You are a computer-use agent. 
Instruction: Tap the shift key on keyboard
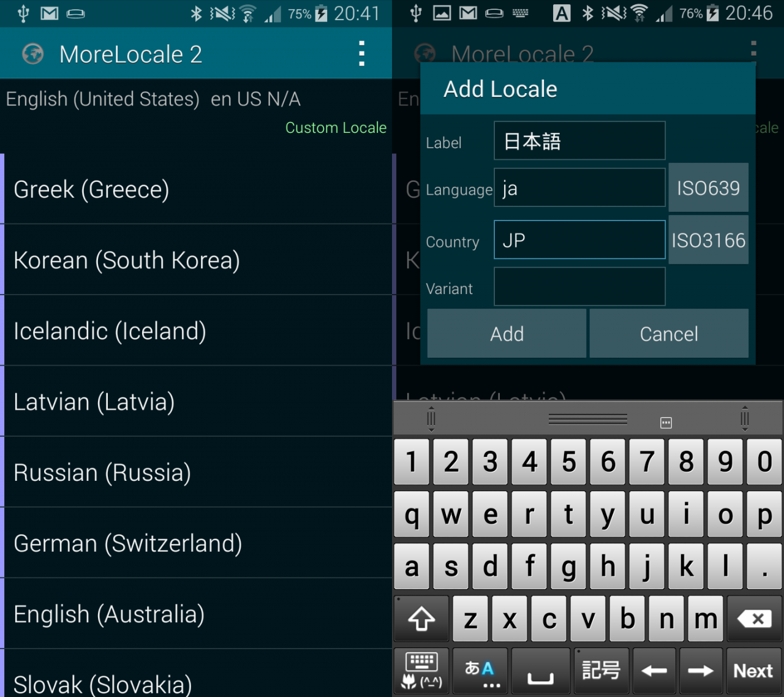[421, 619]
